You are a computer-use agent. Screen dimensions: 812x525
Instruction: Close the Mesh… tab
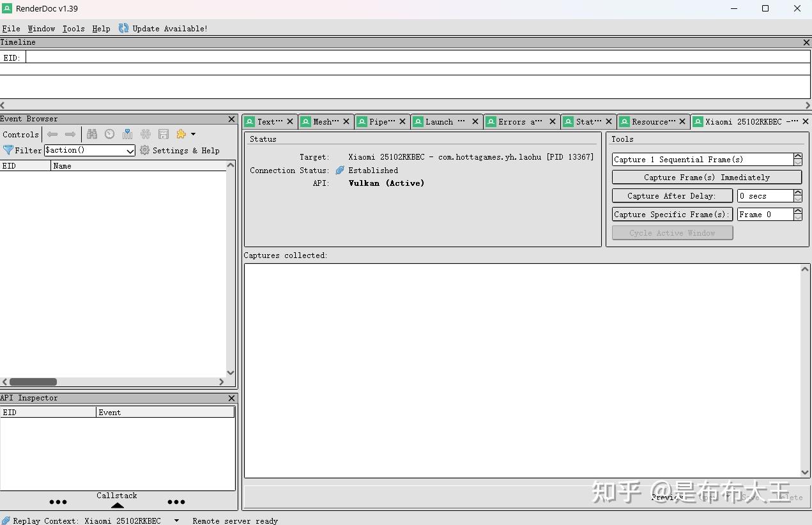click(346, 121)
